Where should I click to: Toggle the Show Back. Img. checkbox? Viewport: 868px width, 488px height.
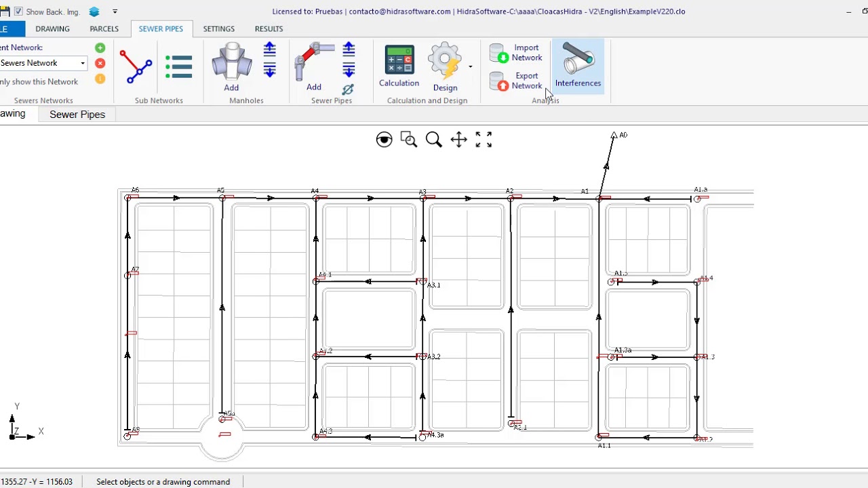(x=18, y=12)
